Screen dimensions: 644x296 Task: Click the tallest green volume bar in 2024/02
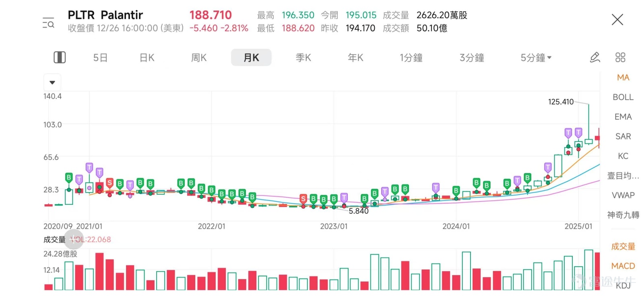point(466,271)
